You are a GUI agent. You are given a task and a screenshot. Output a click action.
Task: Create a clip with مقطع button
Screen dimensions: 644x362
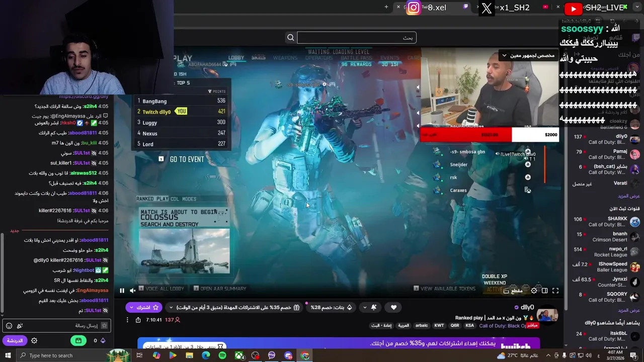point(513,291)
